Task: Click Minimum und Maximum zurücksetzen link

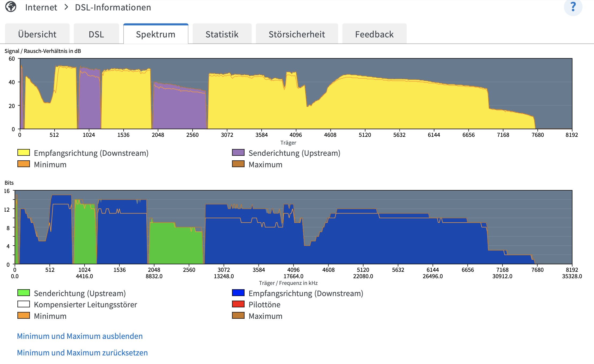Action: [82, 353]
